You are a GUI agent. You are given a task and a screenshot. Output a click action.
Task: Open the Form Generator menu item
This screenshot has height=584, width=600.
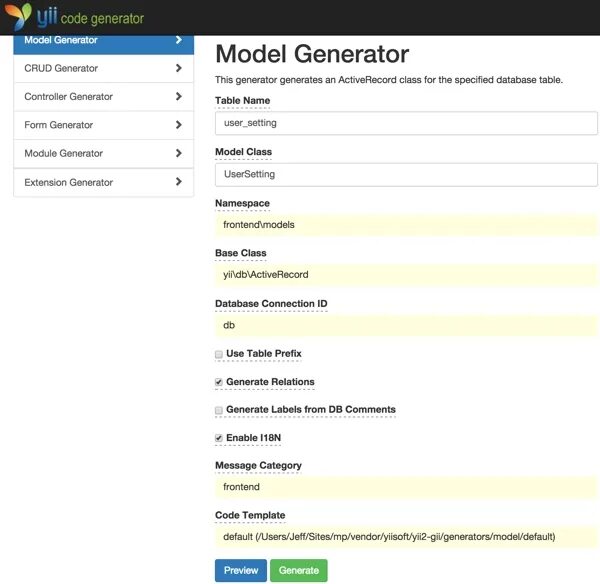click(103, 125)
